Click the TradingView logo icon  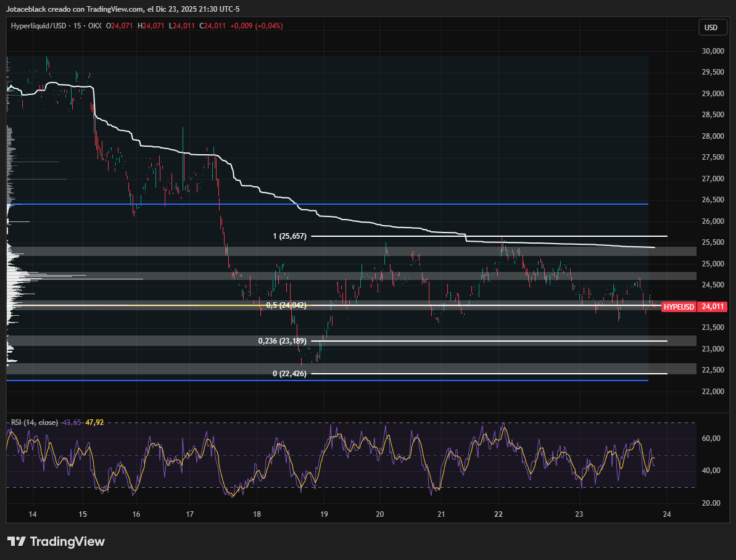(17, 541)
